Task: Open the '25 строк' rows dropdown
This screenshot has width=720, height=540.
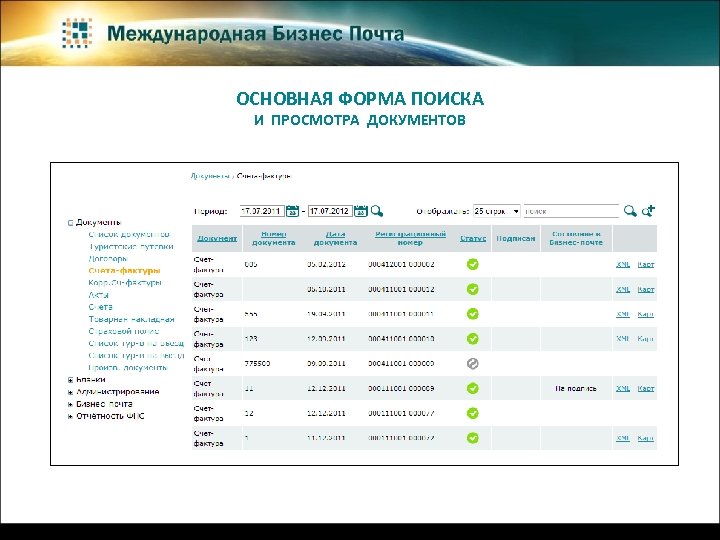Action: [x=496, y=211]
